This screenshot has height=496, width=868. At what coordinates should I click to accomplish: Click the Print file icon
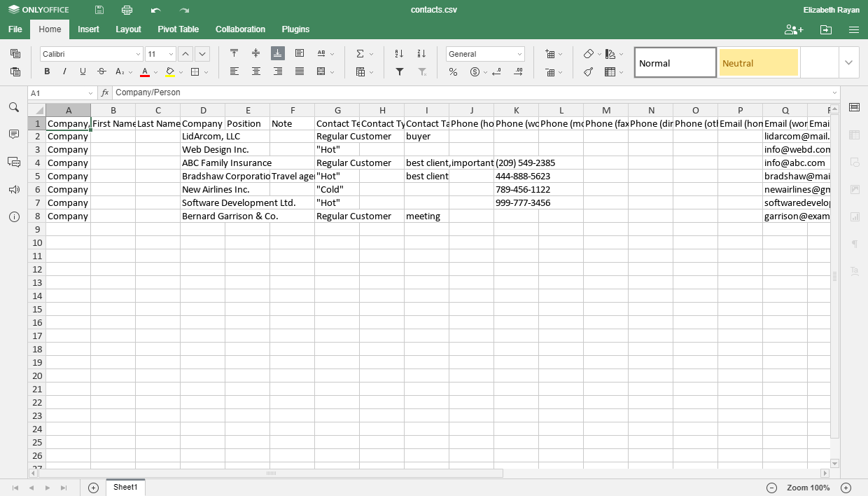(127, 10)
